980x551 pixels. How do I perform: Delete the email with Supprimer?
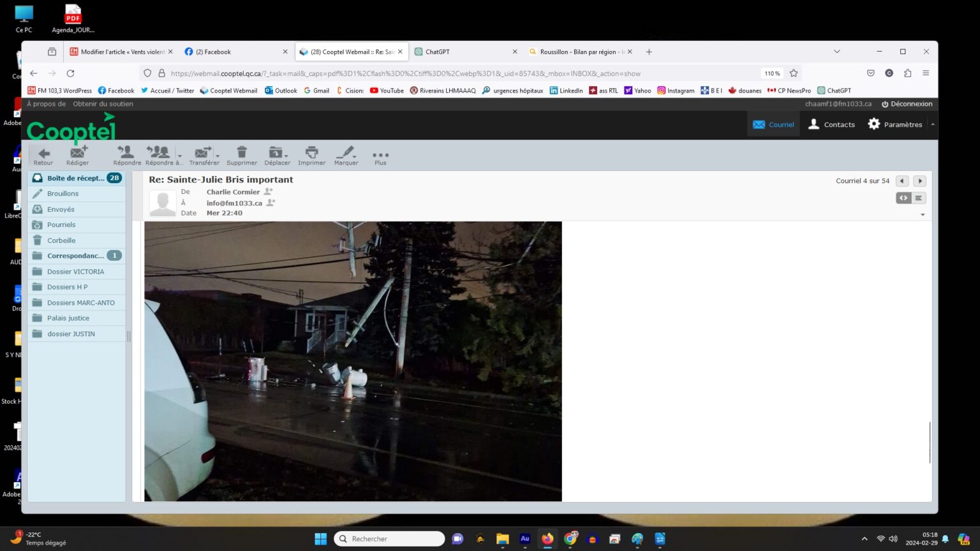[x=242, y=154]
